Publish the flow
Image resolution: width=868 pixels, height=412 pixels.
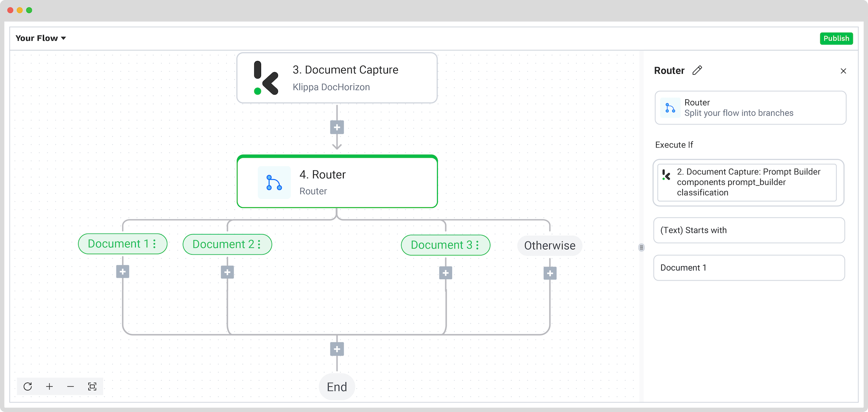pyautogui.click(x=836, y=39)
